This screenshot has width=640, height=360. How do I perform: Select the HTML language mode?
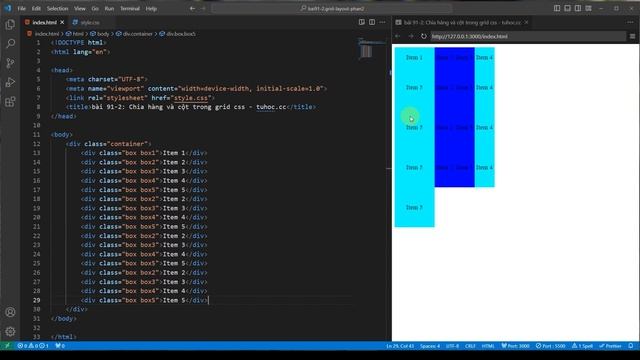[488, 346]
